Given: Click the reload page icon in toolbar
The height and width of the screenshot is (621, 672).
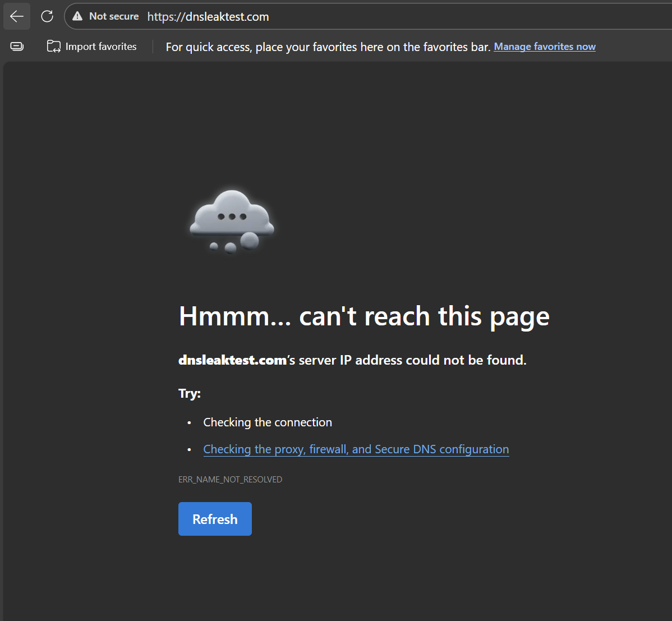Looking at the screenshot, I should [47, 16].
